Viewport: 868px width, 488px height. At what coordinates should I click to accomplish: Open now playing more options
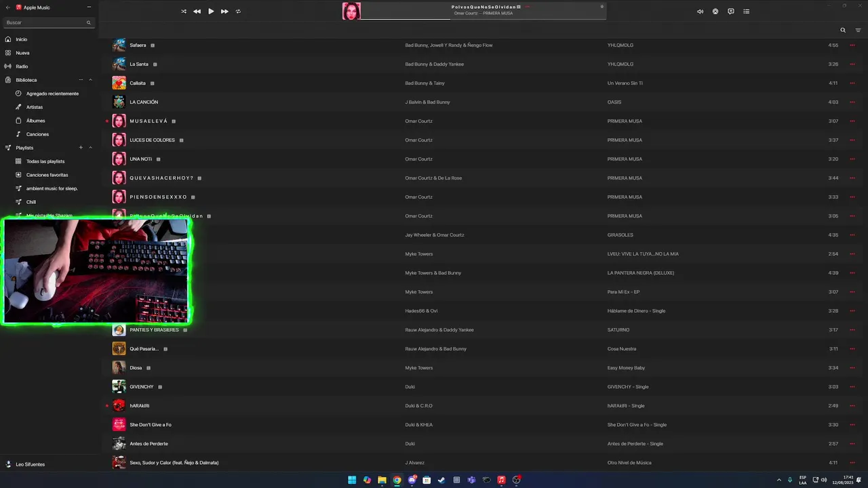528,7
